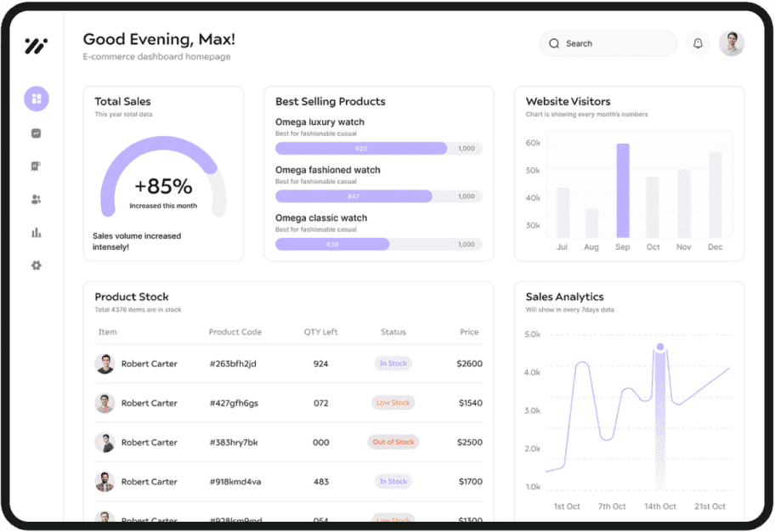Screen dimensions: 775x532
Task: Click the app logo in the sidebar
Action: [x=36, y=46]
